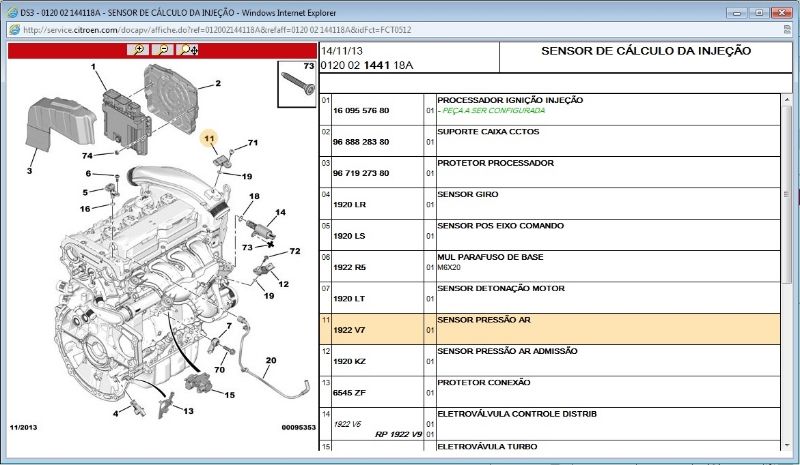Screen dimensions: 800x465
Task: Select diagram callout number 16
Action: (85, 209)
